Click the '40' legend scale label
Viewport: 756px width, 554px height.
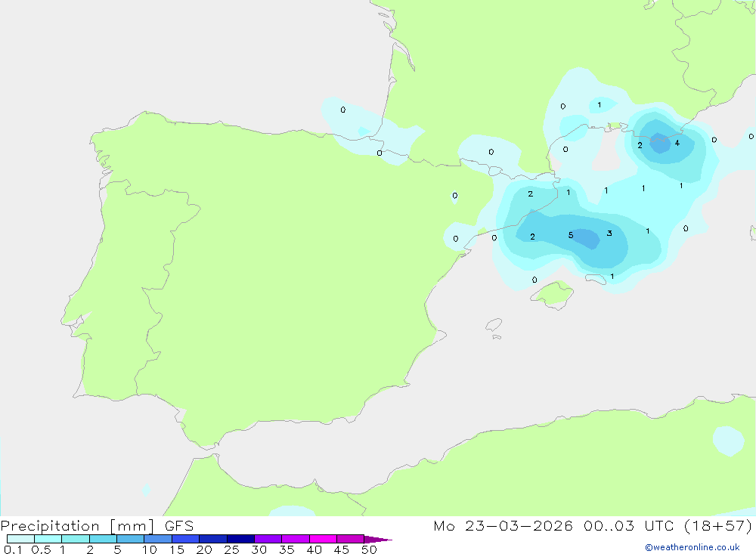pos(314,549)
